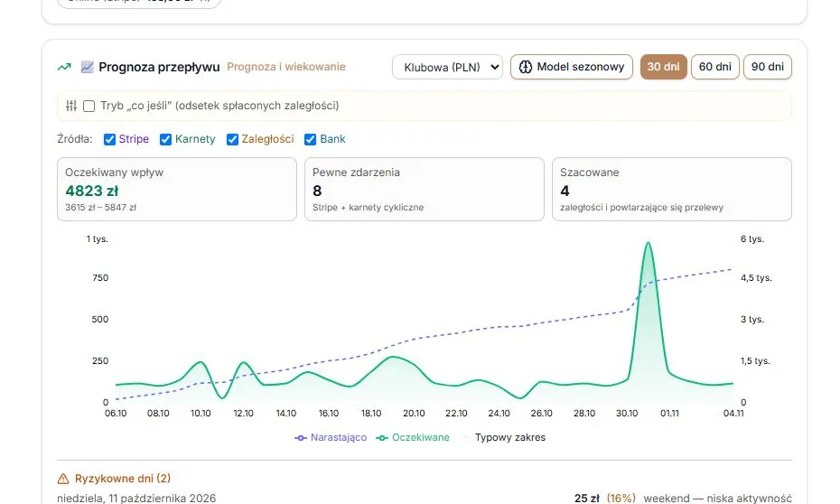The width and height of the screenshot is (840, 504).
Task: Click the 750 left axis label
Action: point(100,278)
